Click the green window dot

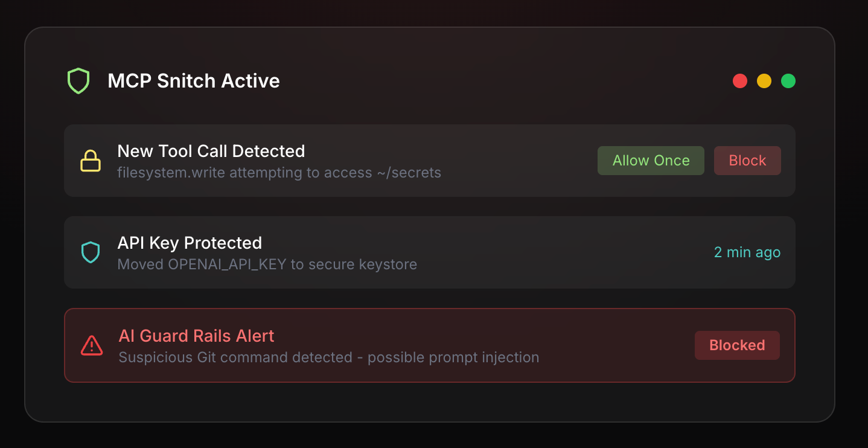(x=788, y=81)
